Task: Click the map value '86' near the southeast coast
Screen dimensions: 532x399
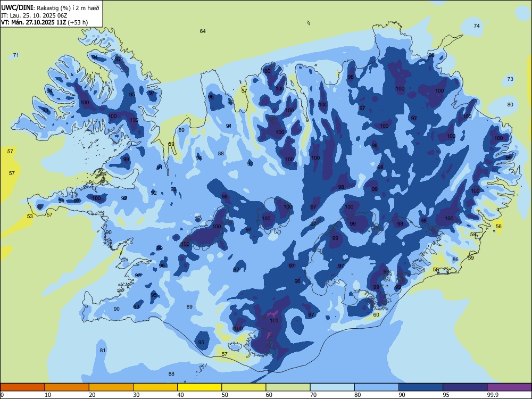Action: (x=455, y=260)
